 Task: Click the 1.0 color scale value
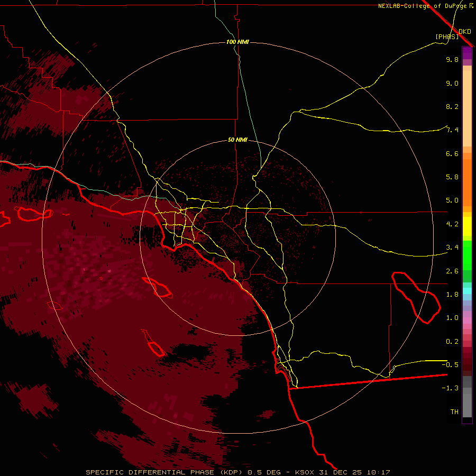pyautogui.click(x=452, y=318)
